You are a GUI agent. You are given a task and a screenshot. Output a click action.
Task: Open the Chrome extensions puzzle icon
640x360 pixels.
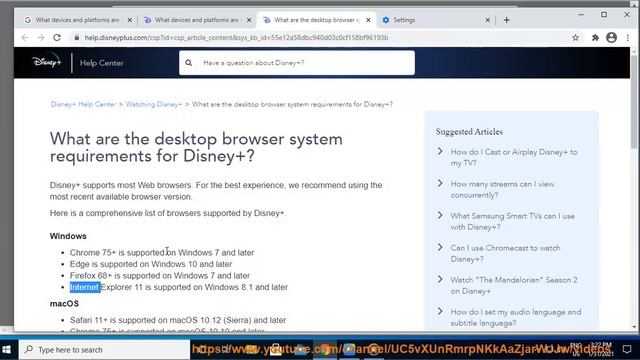(x=596, y=38)
